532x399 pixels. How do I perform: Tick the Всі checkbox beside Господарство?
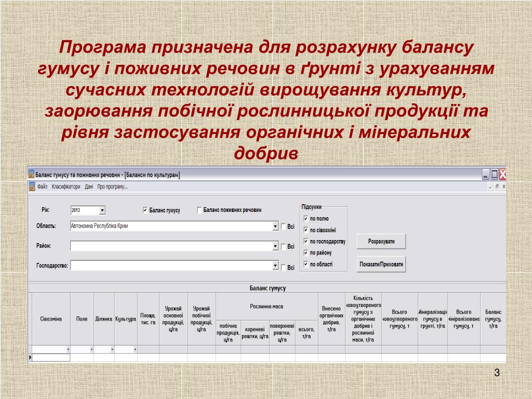284,268
